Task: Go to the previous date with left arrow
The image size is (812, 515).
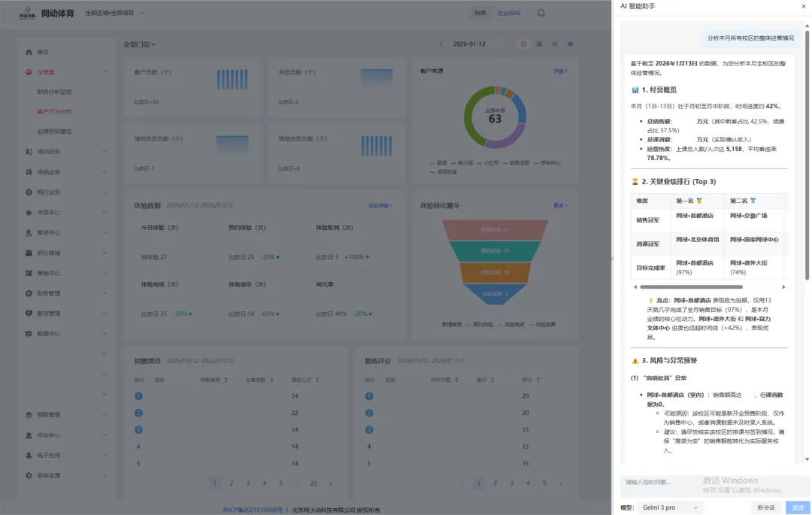Action: (441, 44)
